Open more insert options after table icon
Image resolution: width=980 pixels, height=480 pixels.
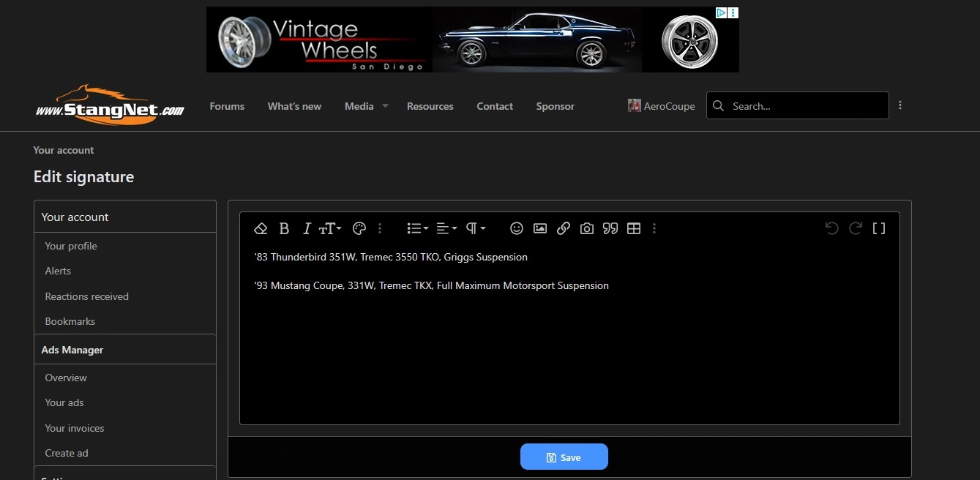tap(654, 228)
